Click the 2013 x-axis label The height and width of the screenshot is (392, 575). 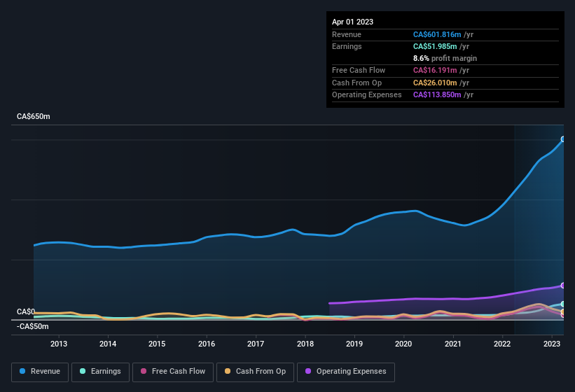click(59, 344)
